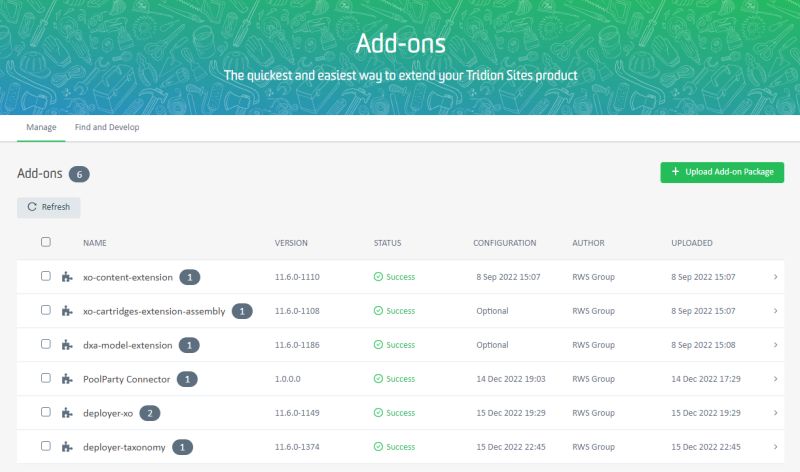Click the puzzle icon for xo-content-extension
This screenshot has width=800, height=472.
tap(67, 277)
